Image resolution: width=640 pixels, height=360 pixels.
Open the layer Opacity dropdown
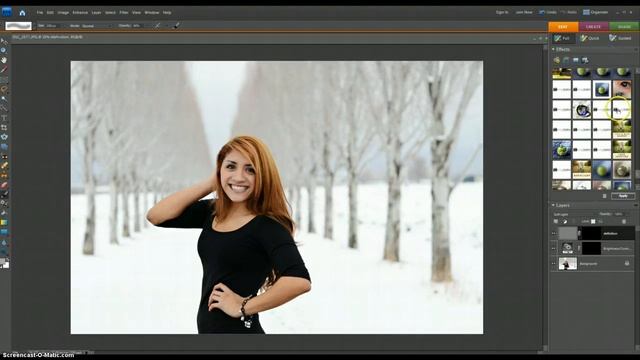(x=619, y=214)
